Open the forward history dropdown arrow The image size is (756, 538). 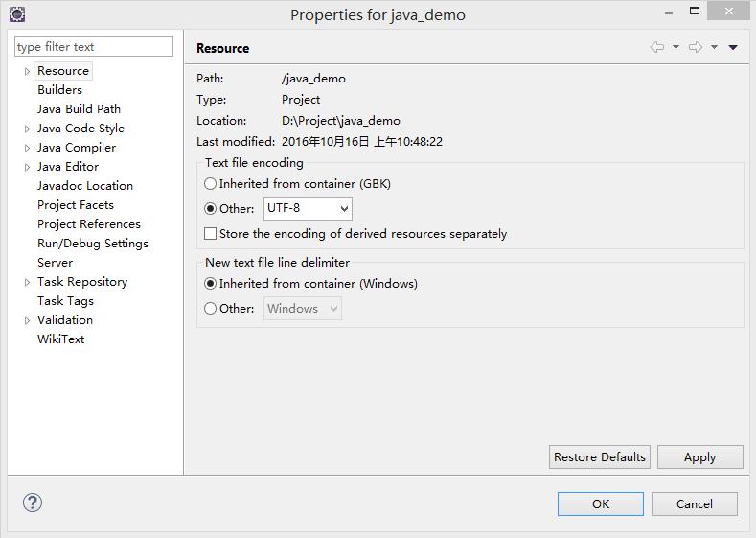point(715,47)
